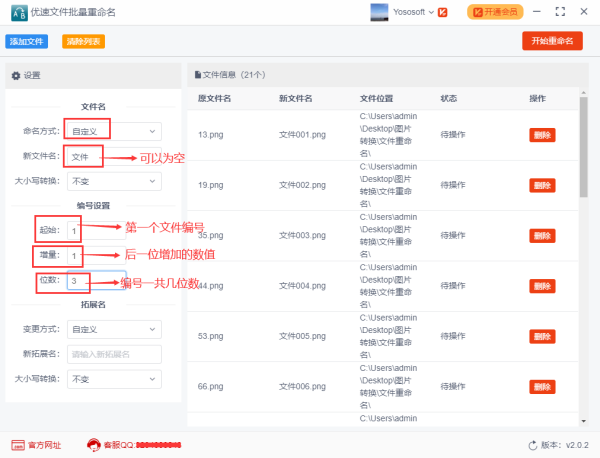This screenshot has height=458, width=600.
Task: Click the file list vertical scrollbar
Action: pos(584,150)
